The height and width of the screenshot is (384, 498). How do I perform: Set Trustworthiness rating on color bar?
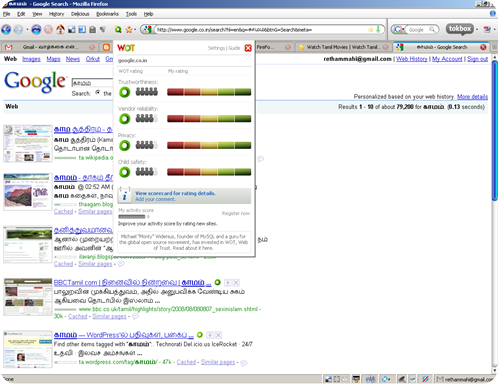[x=209, y=92]
